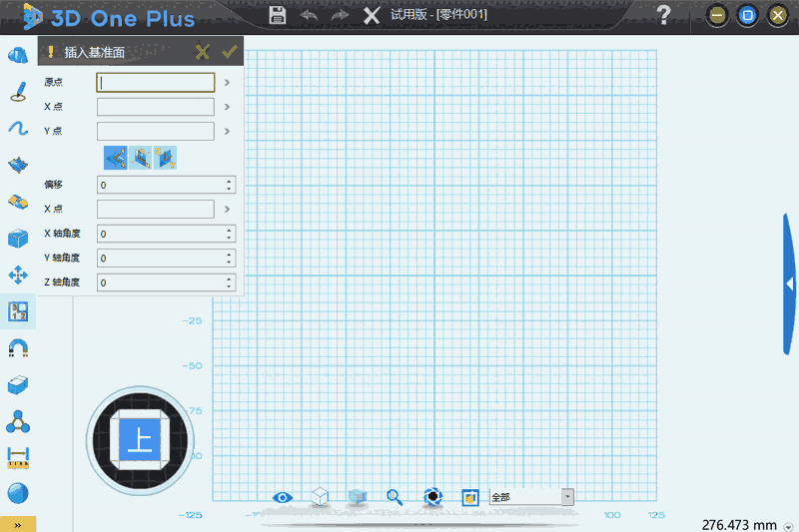Open the box with white top tool
This screenshot has height=532, width=799.
coord(18,385)
